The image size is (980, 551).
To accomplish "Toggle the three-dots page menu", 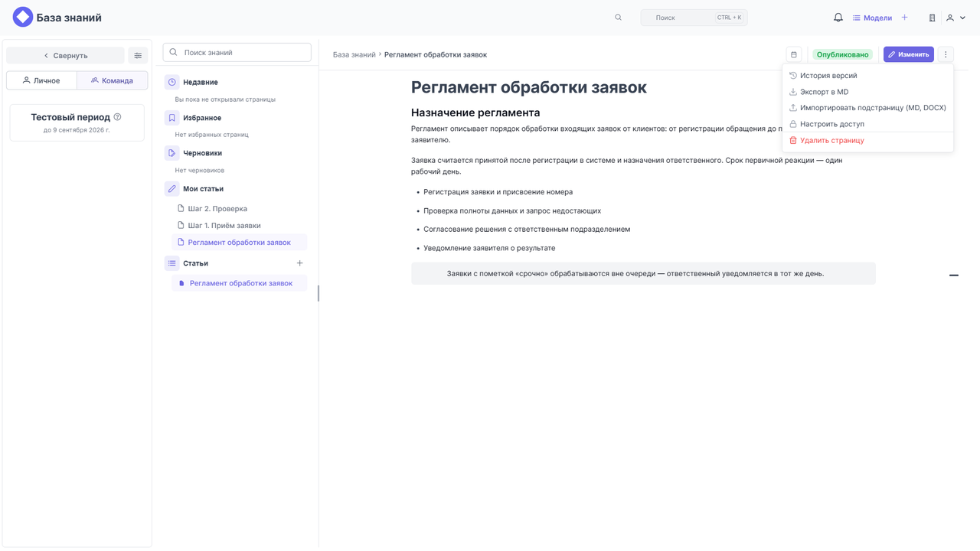I will 946,54.
